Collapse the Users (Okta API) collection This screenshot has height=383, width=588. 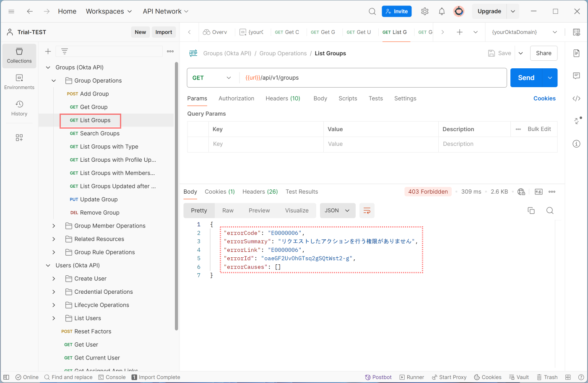pos(48,265)
